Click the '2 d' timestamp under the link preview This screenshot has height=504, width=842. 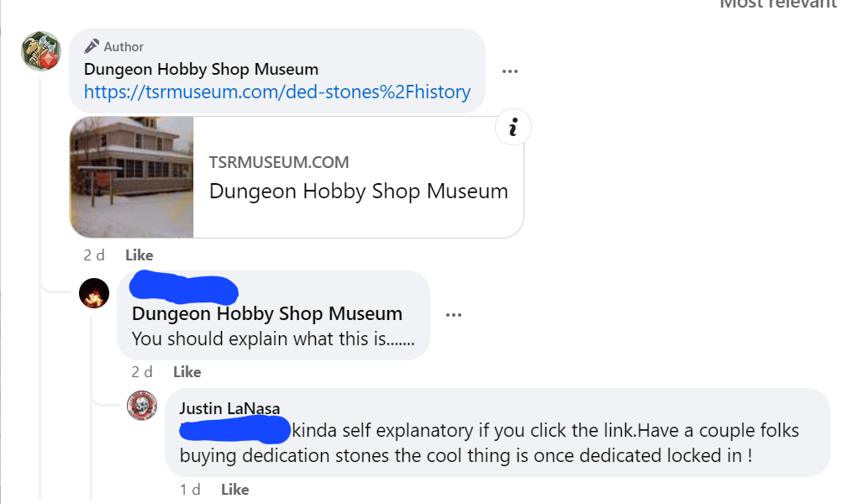94,255
